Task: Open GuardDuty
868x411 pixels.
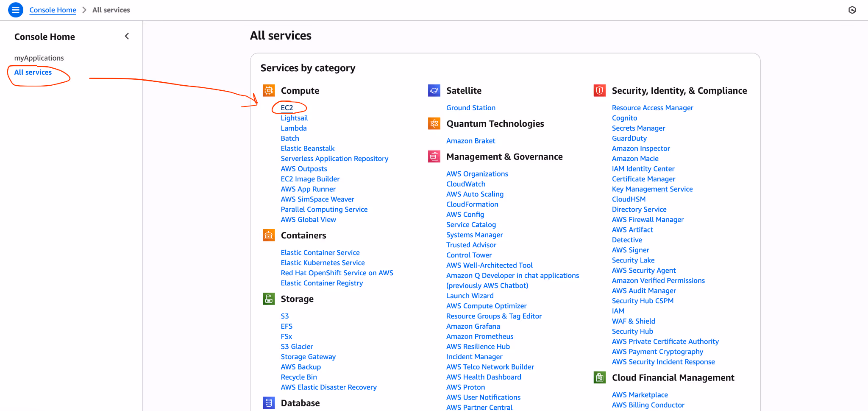Action: 629,138
